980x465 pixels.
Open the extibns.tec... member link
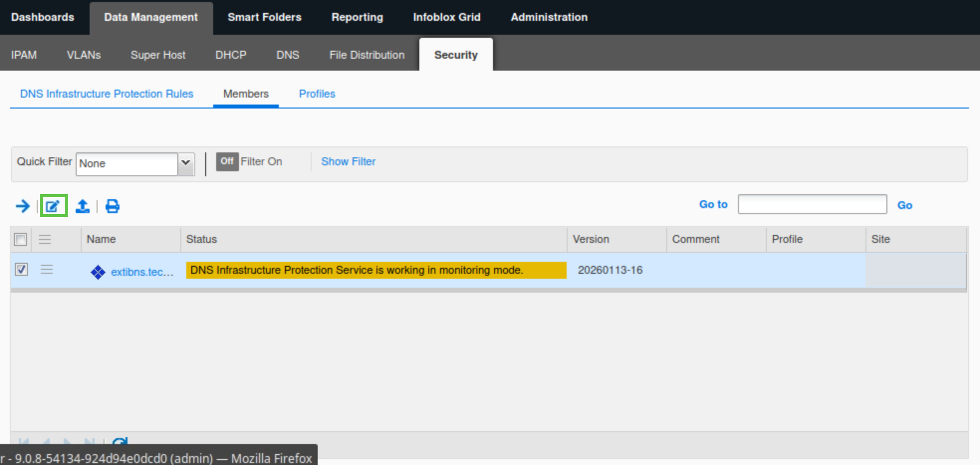[142, 272]
